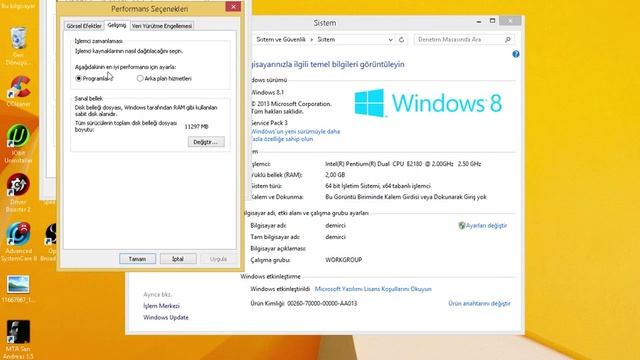The width and height of the screenshot is (640, 360).
Task: Click the 11297 MB paging file value
Action: [x=196, y=127]
